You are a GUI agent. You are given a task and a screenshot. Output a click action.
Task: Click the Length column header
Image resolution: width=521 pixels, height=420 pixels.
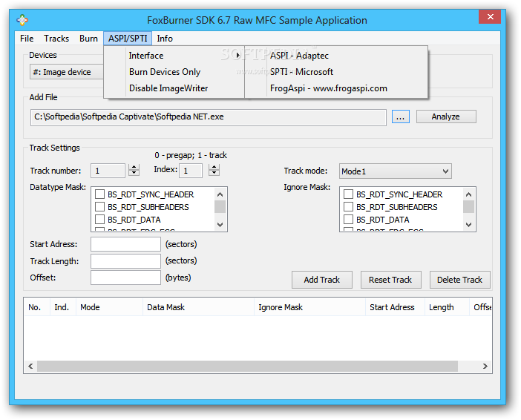pyautogui.click(x=447, y=307)
